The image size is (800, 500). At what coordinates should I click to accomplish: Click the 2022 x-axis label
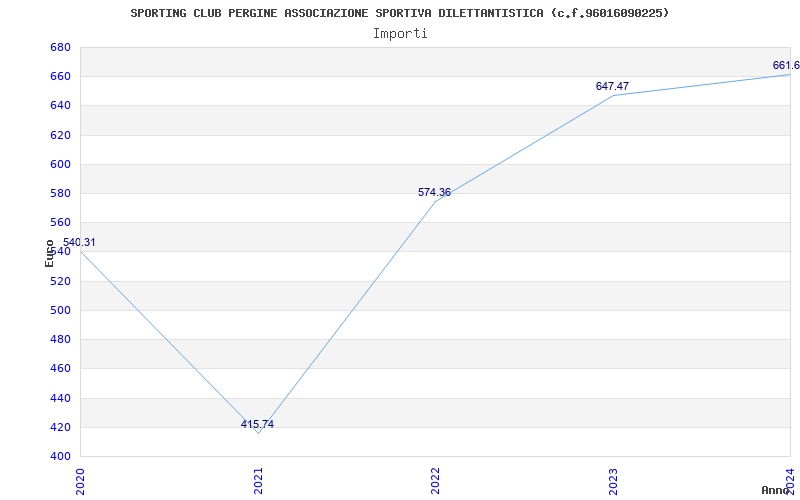[435, 481]
